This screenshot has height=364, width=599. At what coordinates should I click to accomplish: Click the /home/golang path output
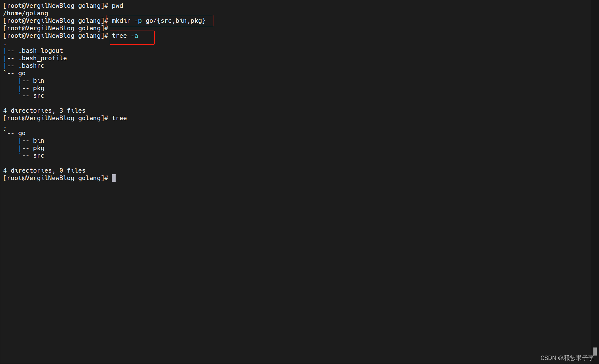[26, 13]
